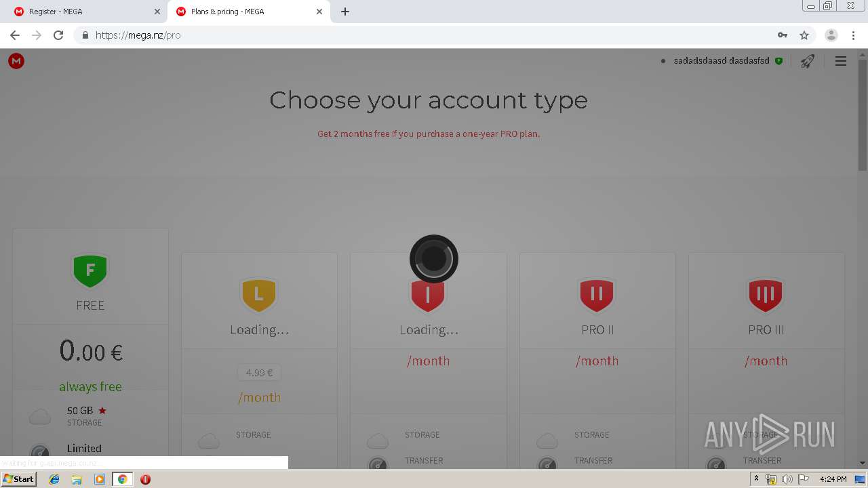The height and width of the screenshot is (488, 868).
Task: Close the Plans & pricing tab
Action: coord(319,12)
